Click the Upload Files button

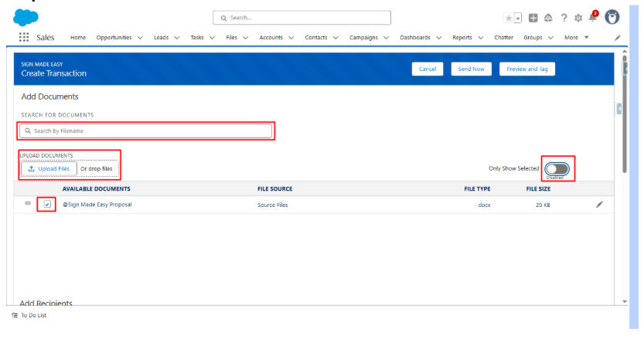point(49,168)
